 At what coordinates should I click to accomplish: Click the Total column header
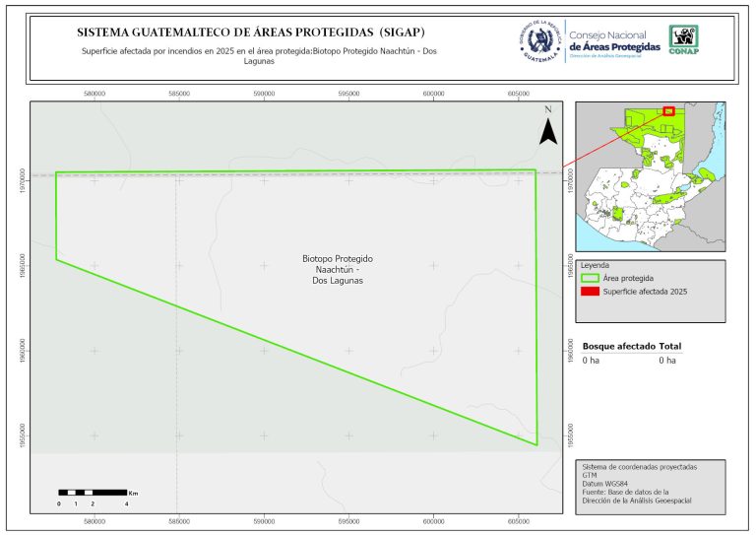[670, 347]
